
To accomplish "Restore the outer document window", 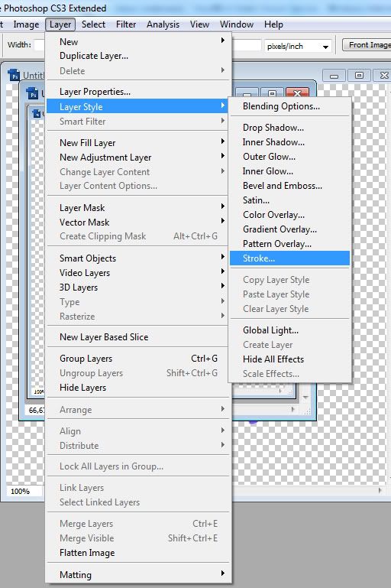I will [359, 76].
